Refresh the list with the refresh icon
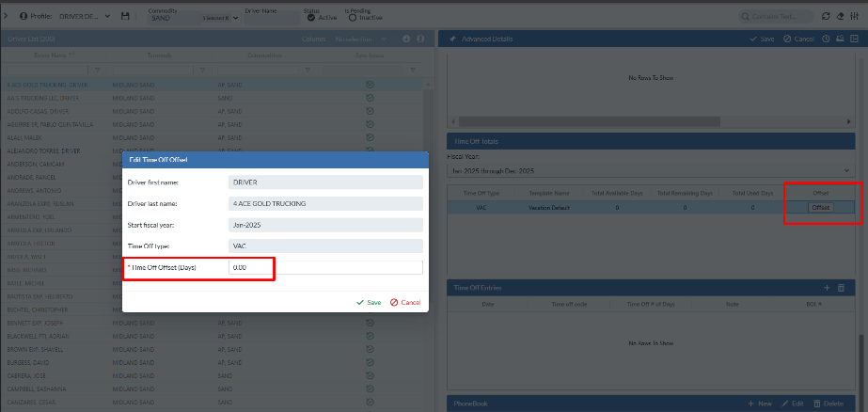Screen dimensions: 868x412 [x=826, y=17]
